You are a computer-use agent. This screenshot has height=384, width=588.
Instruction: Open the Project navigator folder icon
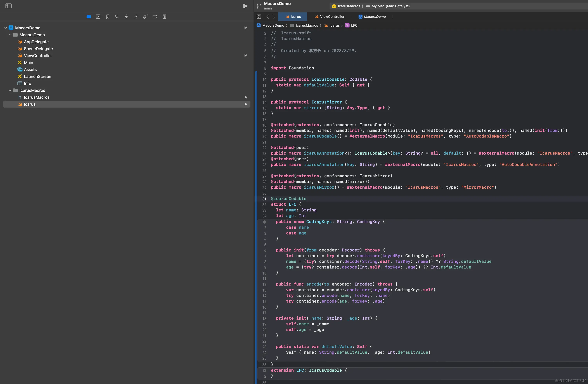(89, 17)
